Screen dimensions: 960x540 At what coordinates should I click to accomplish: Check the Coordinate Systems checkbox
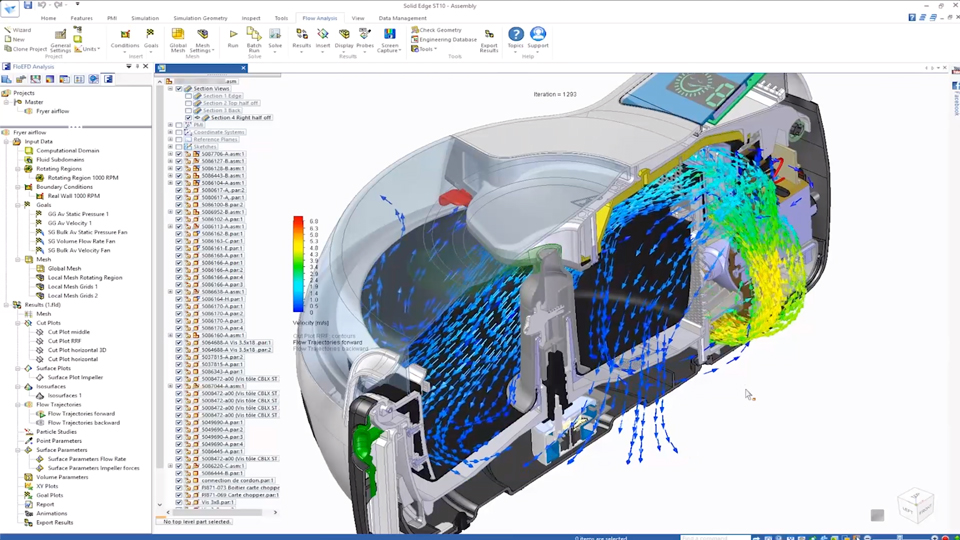pyautogui.click(x=179, y=132)
